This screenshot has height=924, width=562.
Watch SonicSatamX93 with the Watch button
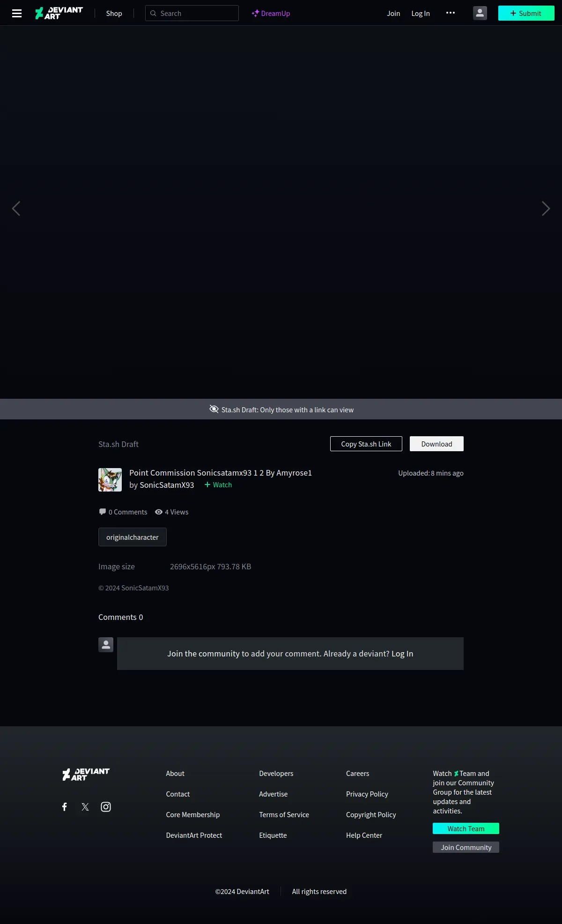coord(218,485)
